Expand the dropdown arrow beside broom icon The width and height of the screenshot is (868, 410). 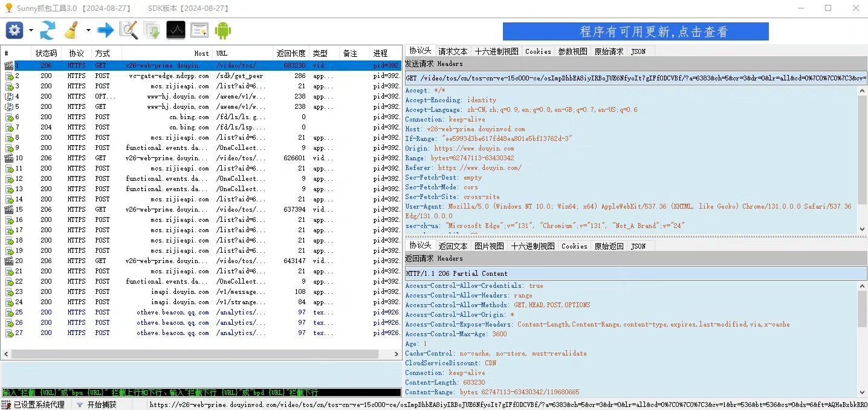pyautogui.click(x=88, y=30)
